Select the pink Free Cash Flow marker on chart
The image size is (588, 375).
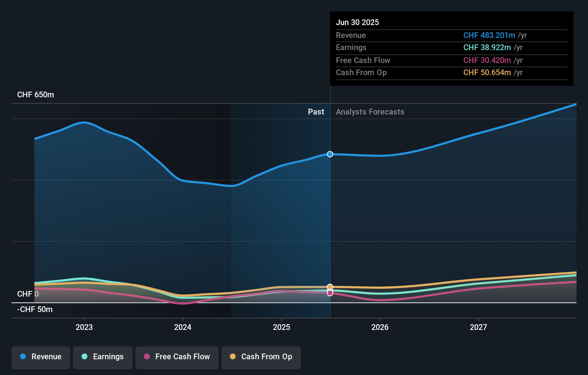click(x=329, y=293)
